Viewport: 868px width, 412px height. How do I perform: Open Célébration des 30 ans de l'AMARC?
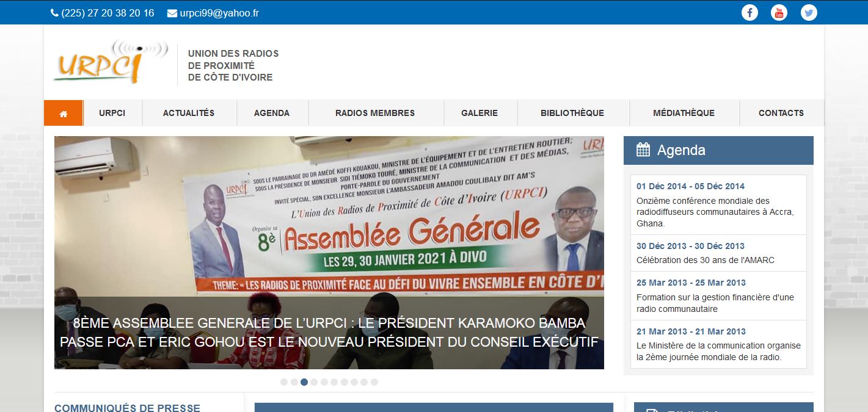(706, 260)
